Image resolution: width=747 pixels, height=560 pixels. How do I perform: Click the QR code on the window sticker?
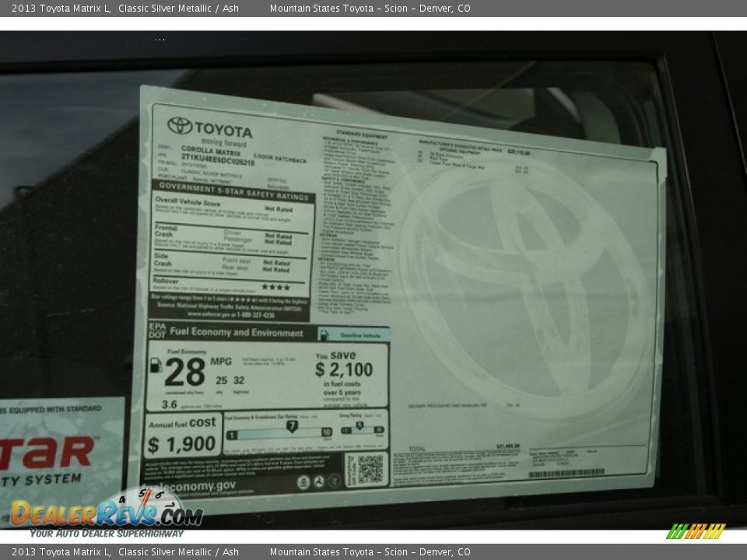(x=370, y=470)
